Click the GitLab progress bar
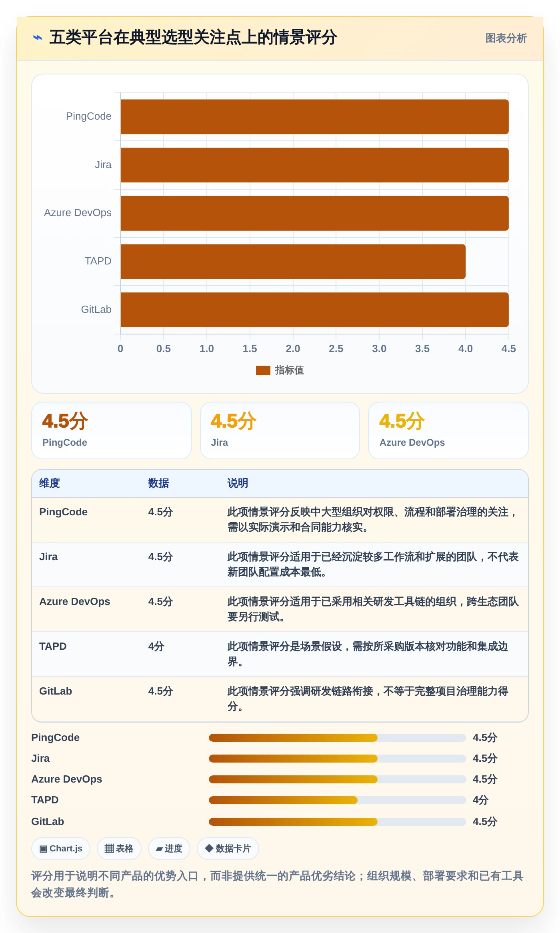 click(338, 822)
